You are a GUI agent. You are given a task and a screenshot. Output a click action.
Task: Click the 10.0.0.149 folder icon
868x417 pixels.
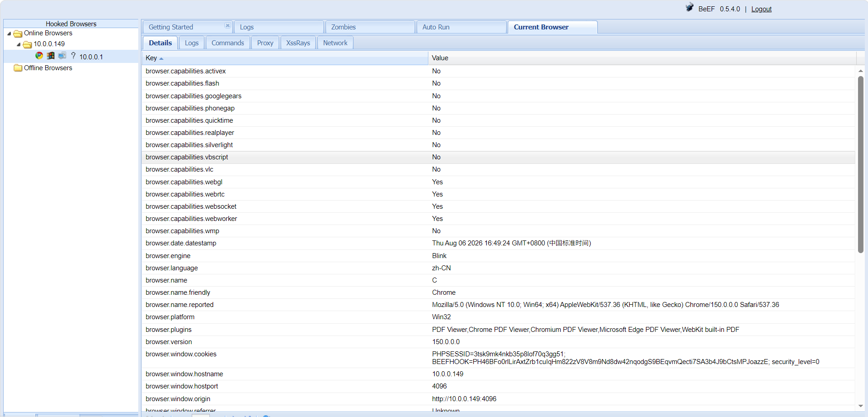(x=27, y=44)
